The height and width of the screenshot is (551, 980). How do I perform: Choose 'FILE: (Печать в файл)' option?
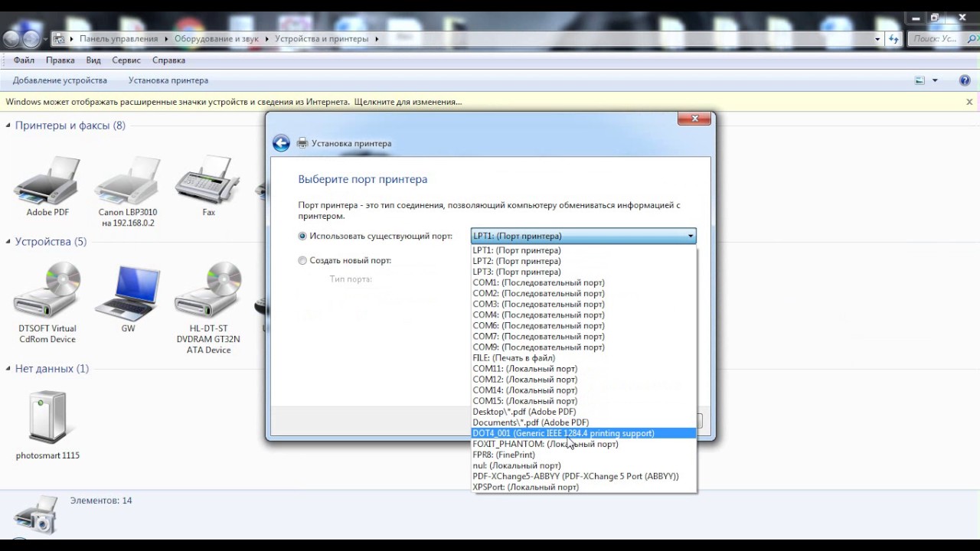pyautogui.click(x=584, y=357)
